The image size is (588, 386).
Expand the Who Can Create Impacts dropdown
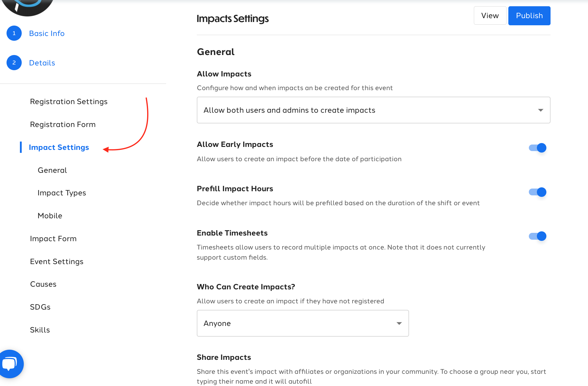(x=303, y=323)
